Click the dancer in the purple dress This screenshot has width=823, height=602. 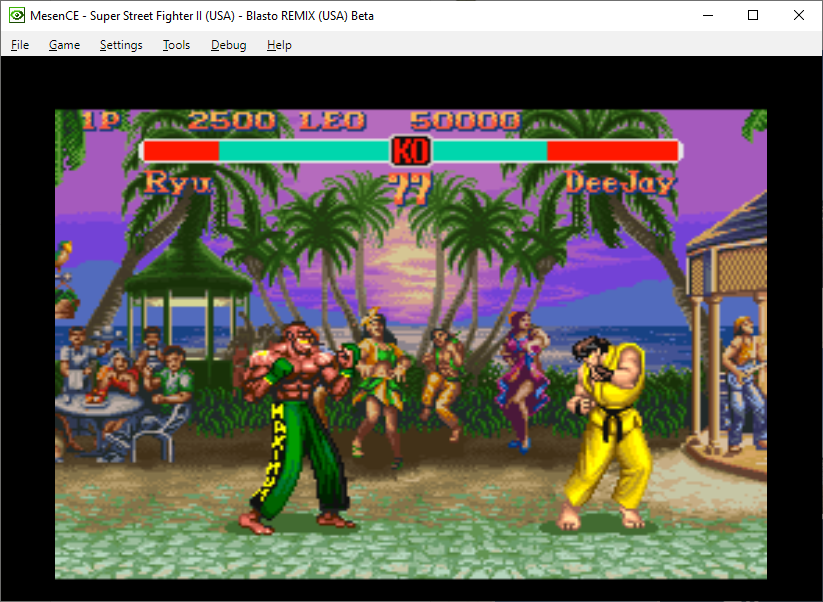[522, 381]
